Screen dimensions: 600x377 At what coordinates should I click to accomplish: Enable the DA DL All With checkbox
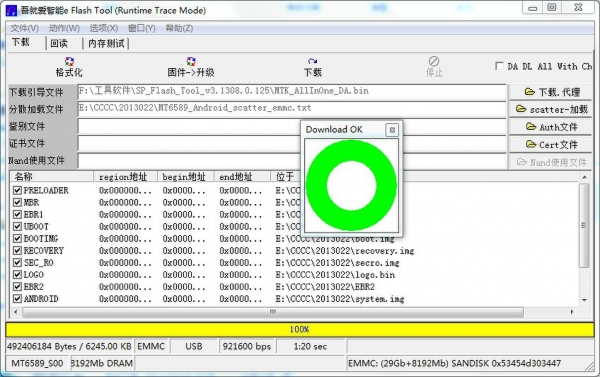point(499,66)
